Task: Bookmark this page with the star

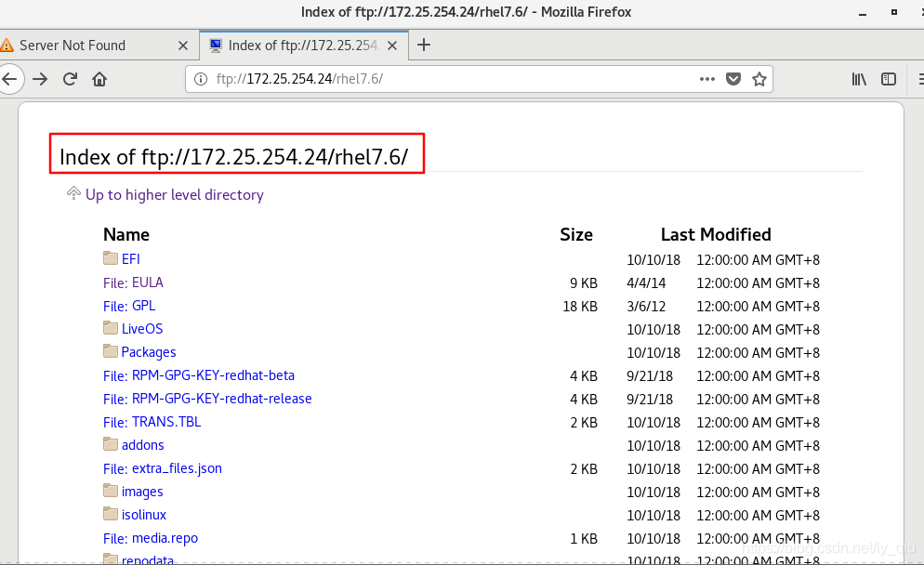Action: (759, 79)
